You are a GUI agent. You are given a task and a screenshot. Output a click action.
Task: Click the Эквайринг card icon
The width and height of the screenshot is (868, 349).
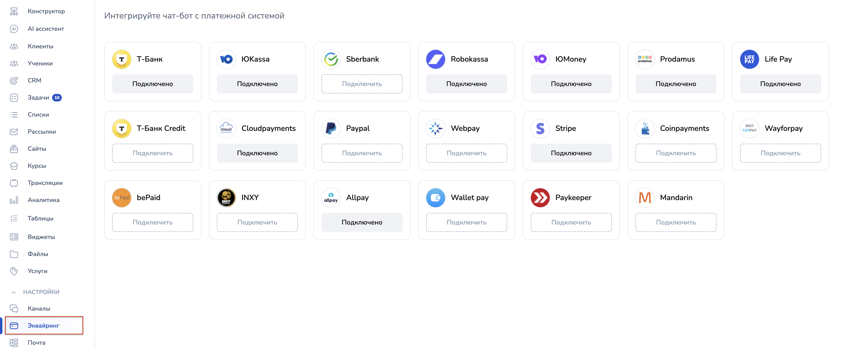14,326
